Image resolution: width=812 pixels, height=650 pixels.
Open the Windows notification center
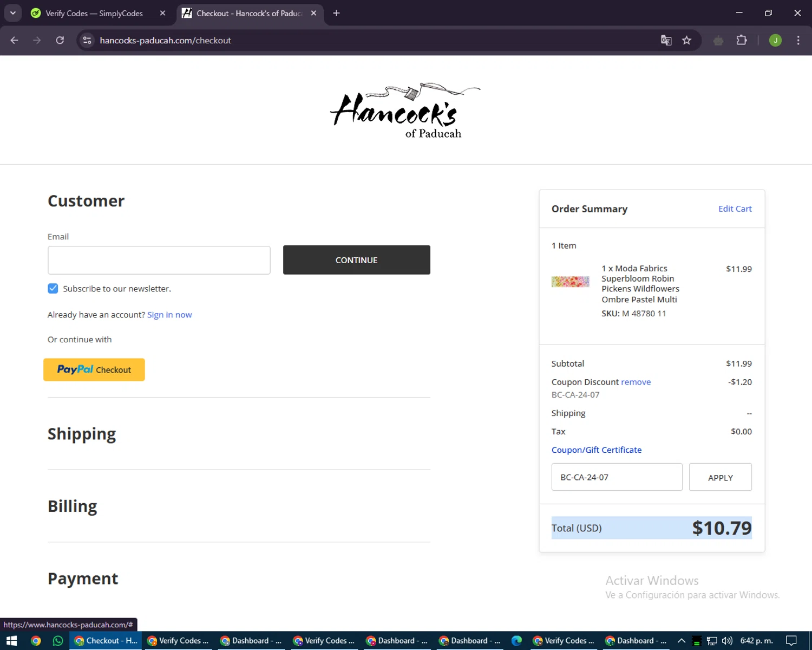point(791,641)
